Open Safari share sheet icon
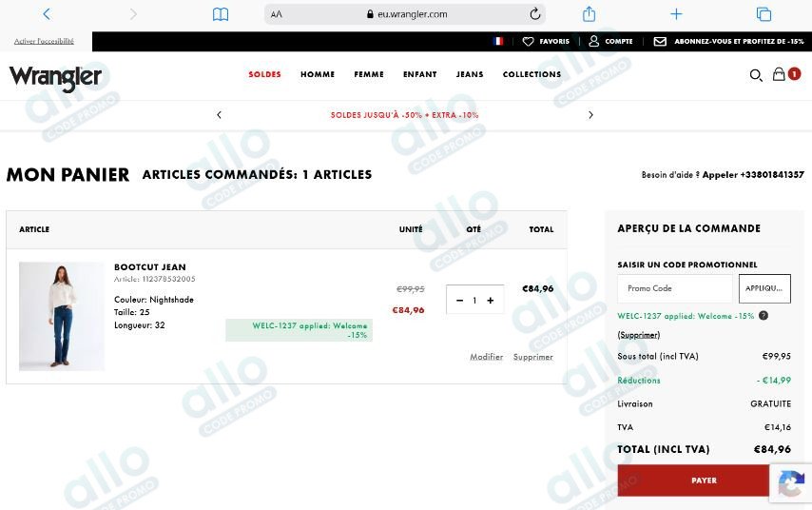This screenshot has width=812, height=510. click(589, 13)
